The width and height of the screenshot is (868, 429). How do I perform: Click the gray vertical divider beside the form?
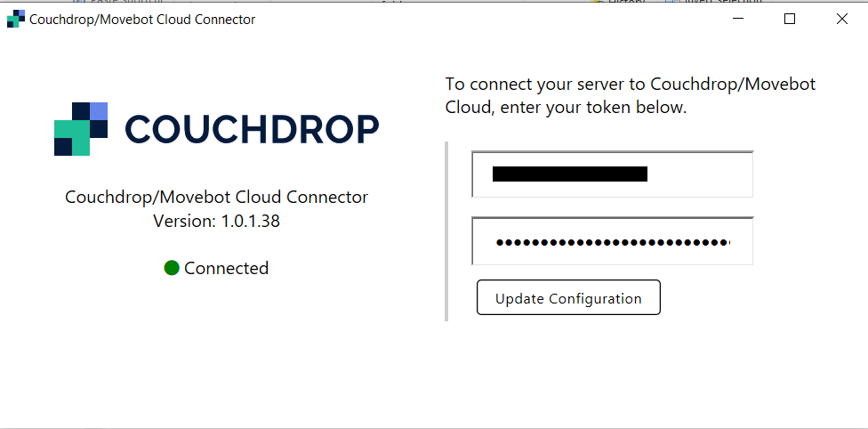click(446, 231)
